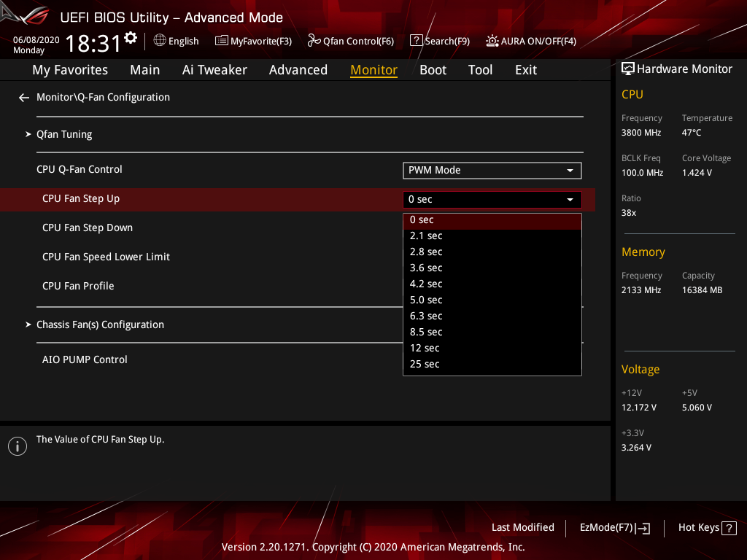This screenshot has width=747, height=560.
Task: Click the Hot Keys question mark icon
Action: pyautogui.click(x=729, y=528)
